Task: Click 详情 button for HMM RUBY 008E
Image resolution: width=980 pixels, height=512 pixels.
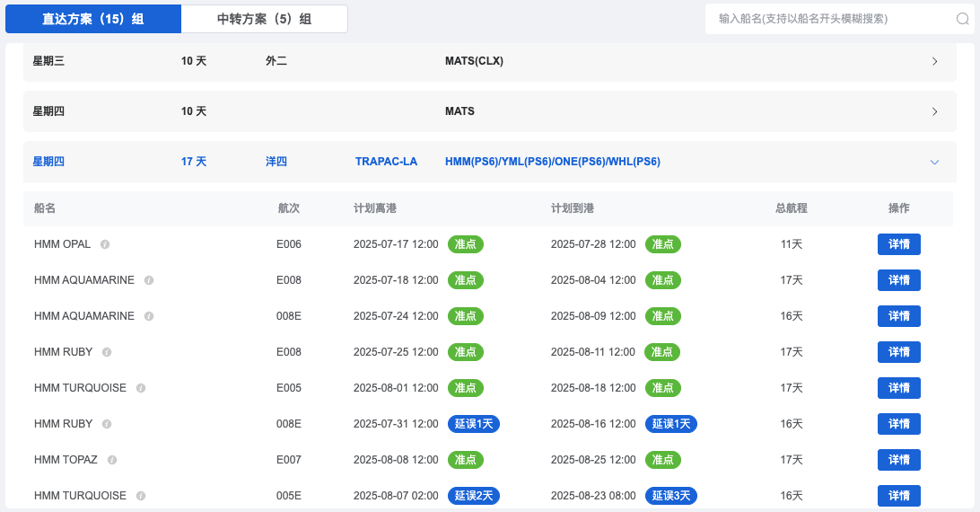Action: pyautogui.click(x=898, y=424)
